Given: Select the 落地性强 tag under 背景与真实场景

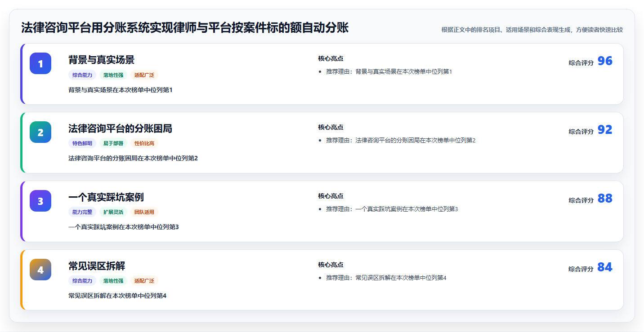Looking at the screenshot, I should point(113,75).
